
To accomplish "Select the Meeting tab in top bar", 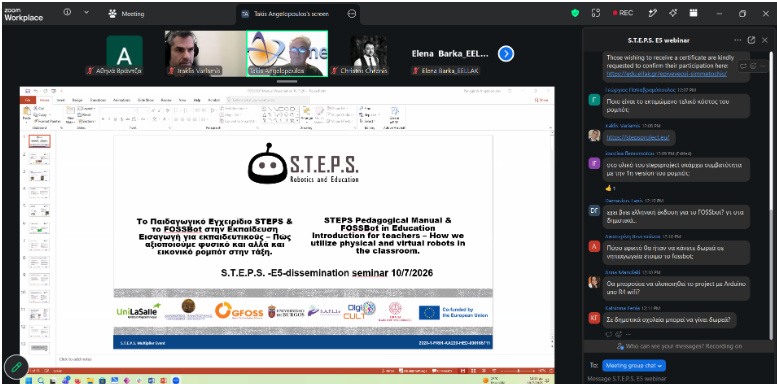I will click(x=126, y=14).
